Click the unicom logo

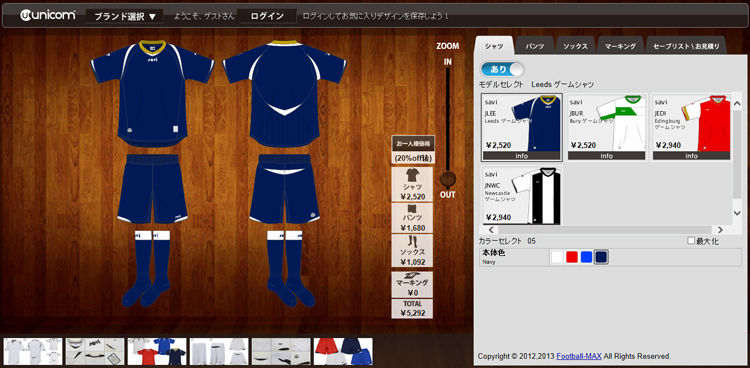[48, 15]
